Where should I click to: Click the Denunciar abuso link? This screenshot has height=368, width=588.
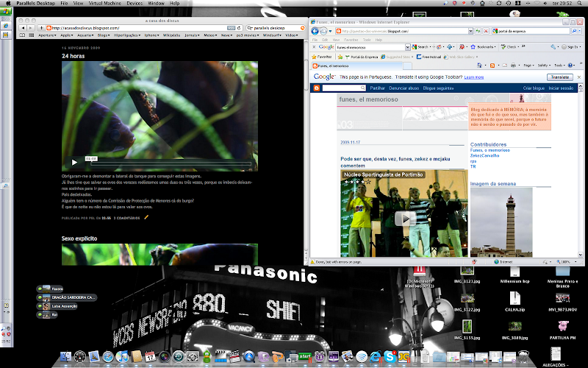404,88
